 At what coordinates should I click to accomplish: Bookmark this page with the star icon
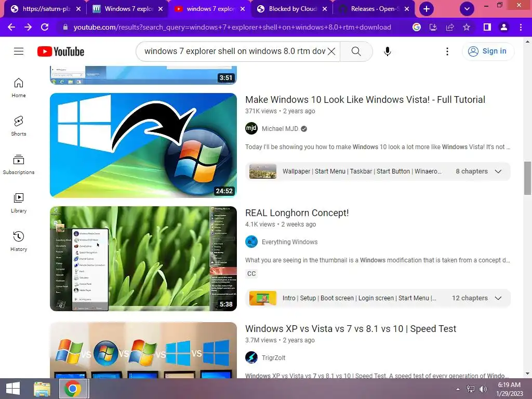pos(467,27)
